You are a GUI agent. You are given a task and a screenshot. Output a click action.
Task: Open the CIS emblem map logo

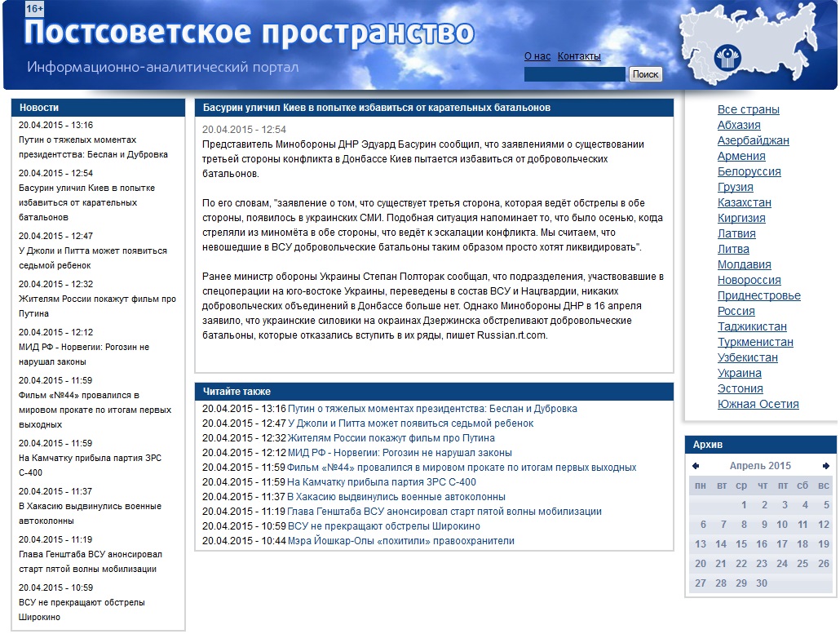(728, 58)
